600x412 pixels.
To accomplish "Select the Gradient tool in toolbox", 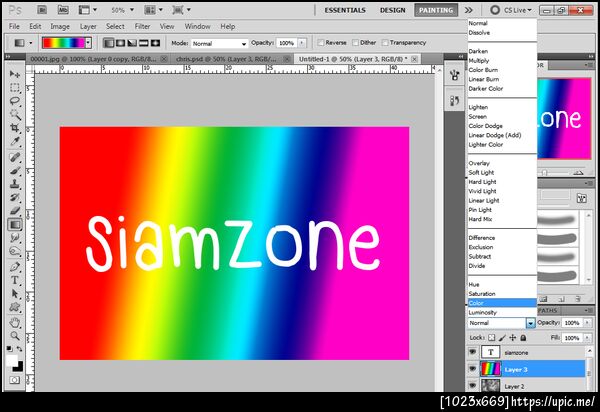I will click(x=15, y=225).
